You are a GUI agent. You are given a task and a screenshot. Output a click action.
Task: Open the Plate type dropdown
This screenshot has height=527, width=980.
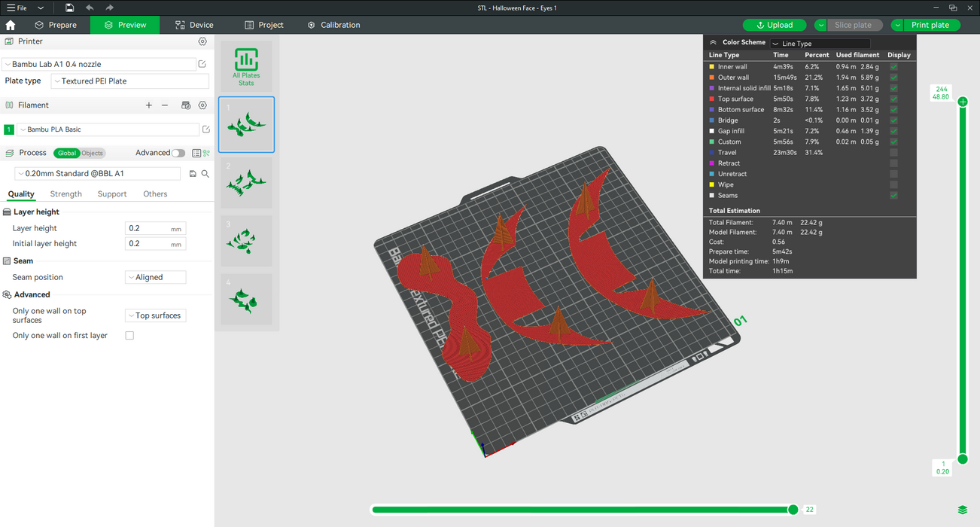pos(129,81)
